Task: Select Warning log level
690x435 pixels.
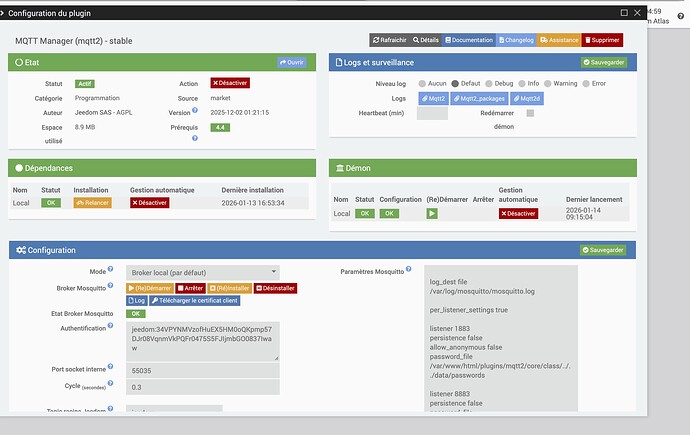Action: tap(547, 84)
